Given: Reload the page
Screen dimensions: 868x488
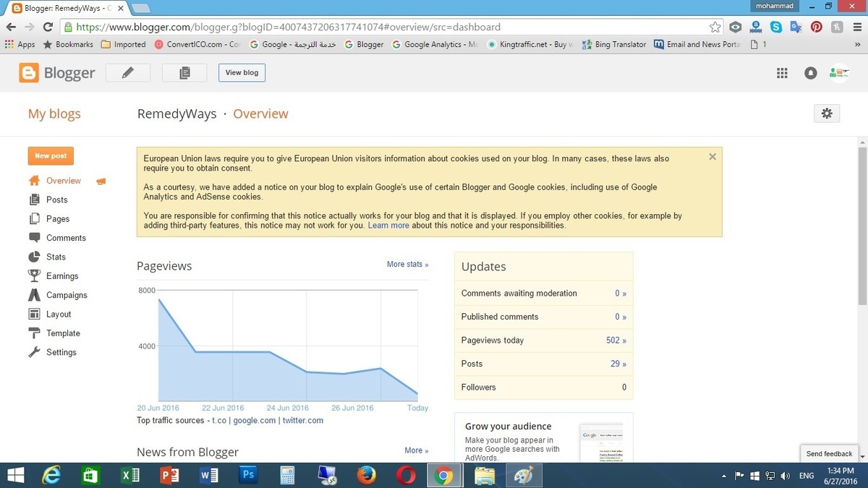Looking at the screenshot, I should coord(48,27).
